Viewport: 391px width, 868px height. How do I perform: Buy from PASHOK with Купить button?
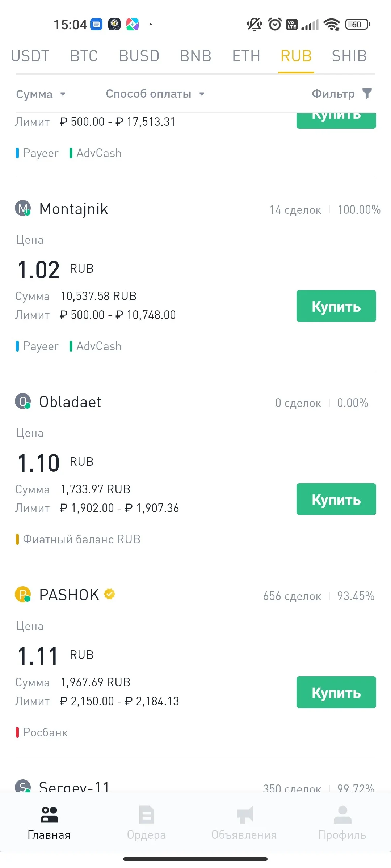click(336, 692)
